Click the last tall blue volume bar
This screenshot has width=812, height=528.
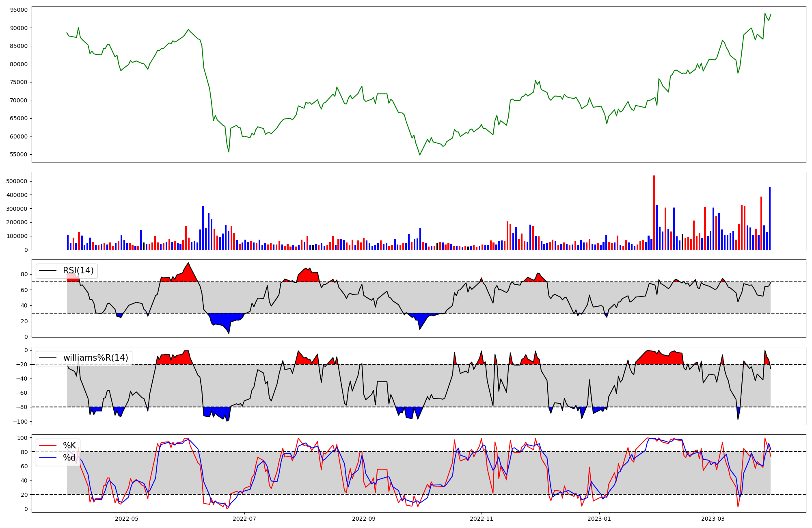point(769,219)
